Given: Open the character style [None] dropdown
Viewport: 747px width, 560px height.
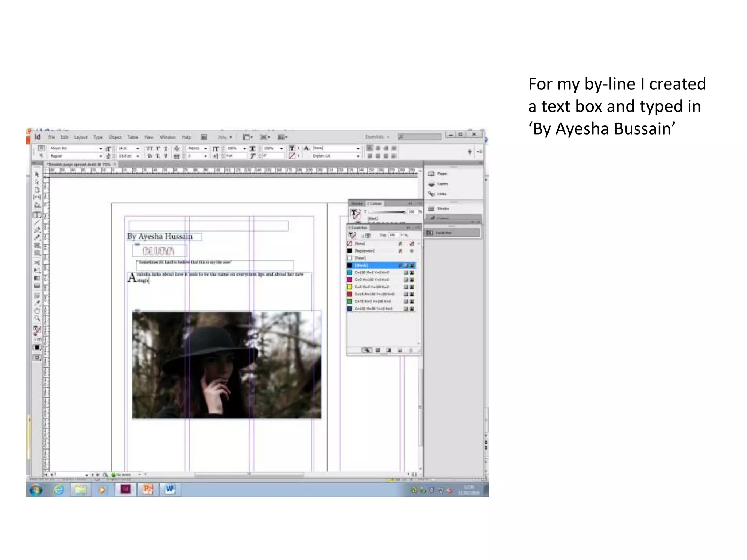Looking at the screenshot, I should click(358, 148).
